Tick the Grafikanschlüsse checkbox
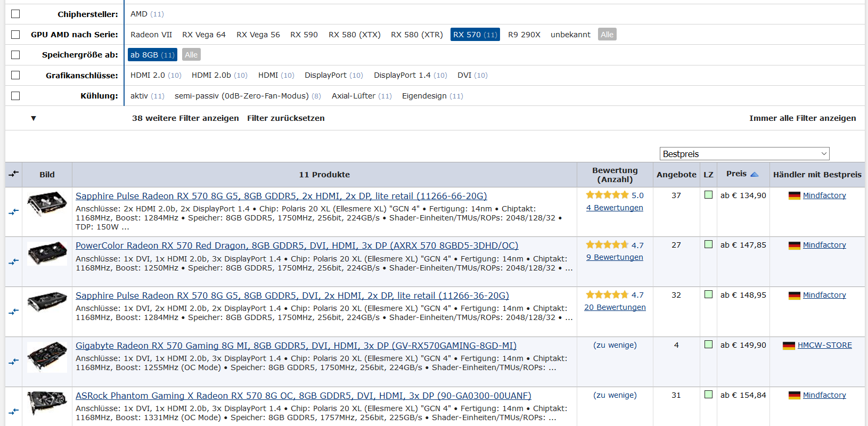 pos(15,75)
